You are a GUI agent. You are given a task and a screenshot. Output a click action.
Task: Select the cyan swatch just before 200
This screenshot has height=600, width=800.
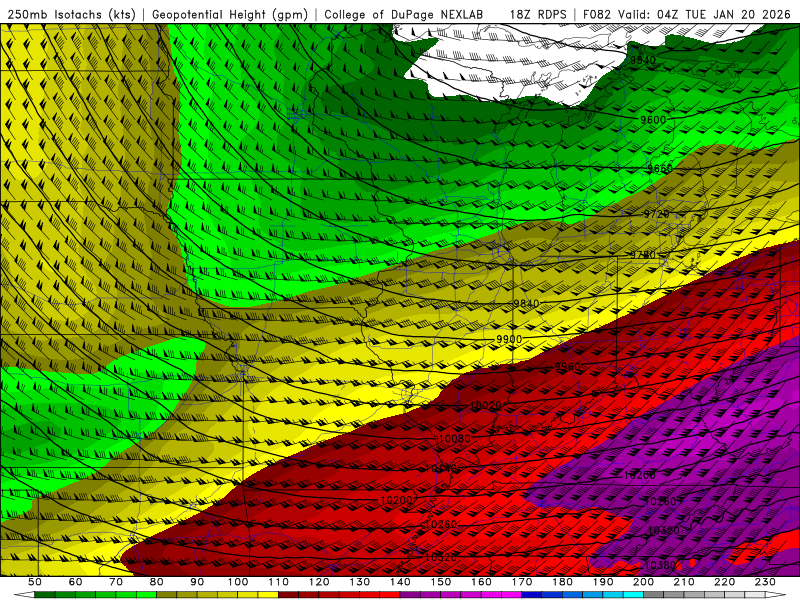(634, 595)
